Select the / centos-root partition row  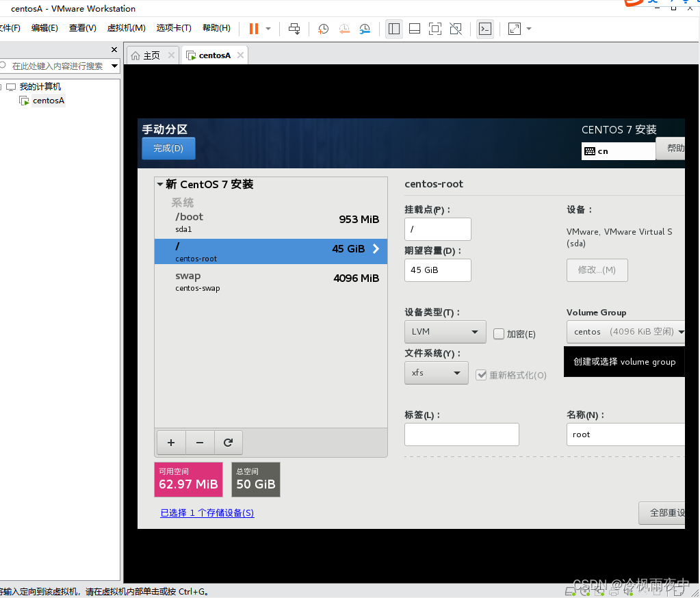pyautogui.click(x=270, y=251)
